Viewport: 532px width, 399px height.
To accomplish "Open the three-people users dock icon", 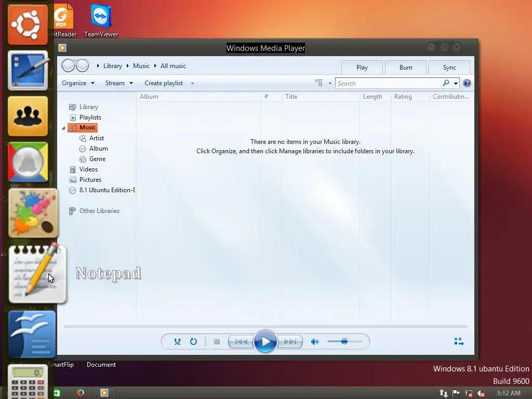I will [28, 116].
